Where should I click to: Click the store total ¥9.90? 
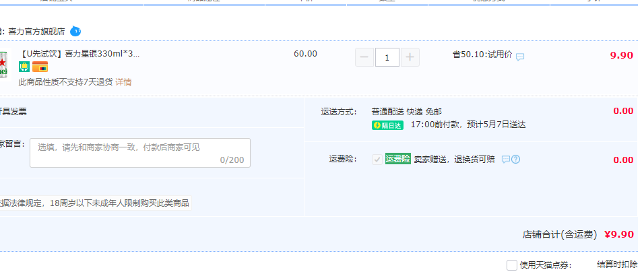click(619, 234)
